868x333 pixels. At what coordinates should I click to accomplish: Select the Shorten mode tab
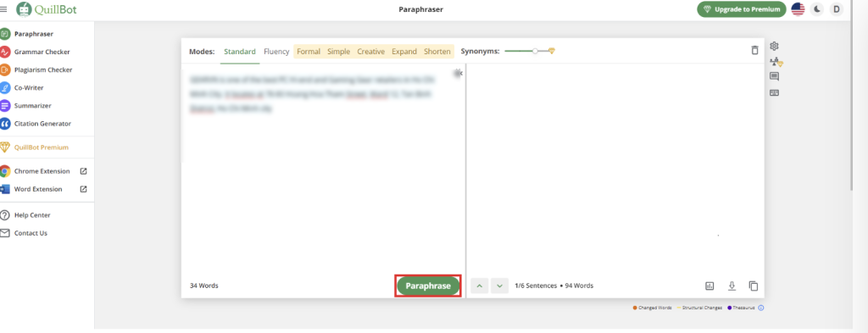[437, 52]
